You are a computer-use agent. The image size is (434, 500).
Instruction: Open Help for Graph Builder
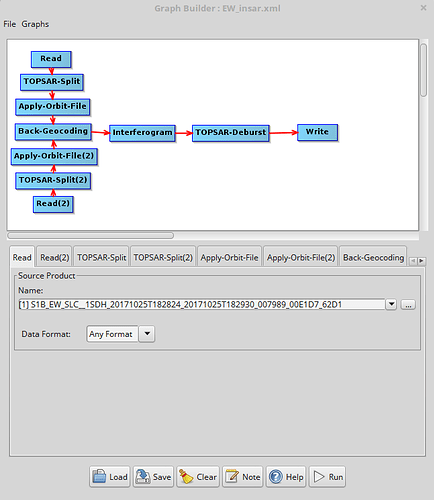(286, 477)
